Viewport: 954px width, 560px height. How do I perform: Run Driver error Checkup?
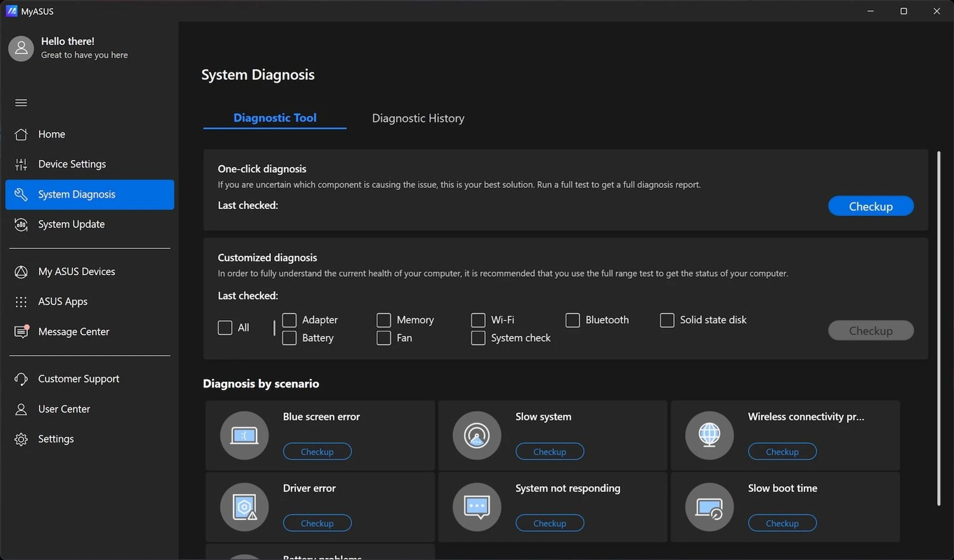pos(317,523)
